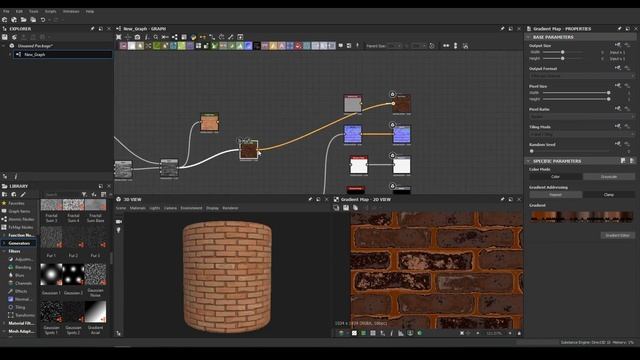Viewport: 640px width, 360px height.
Task: Click the Gradient color strip
Action: [582, 216]
